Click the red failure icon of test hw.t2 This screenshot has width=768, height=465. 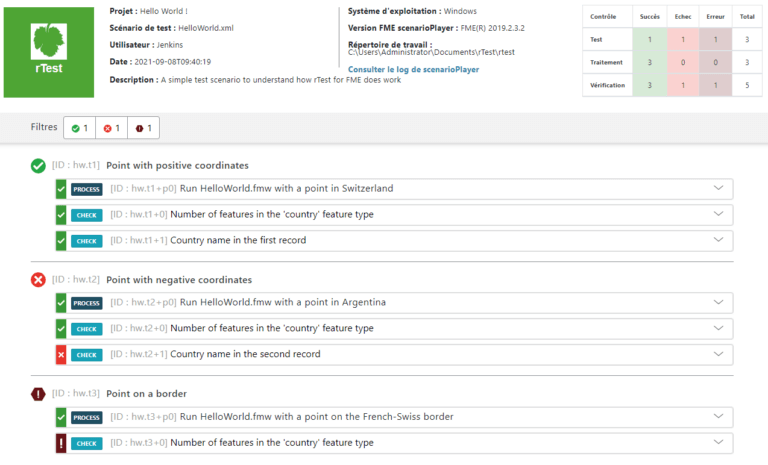coord(38,280)
